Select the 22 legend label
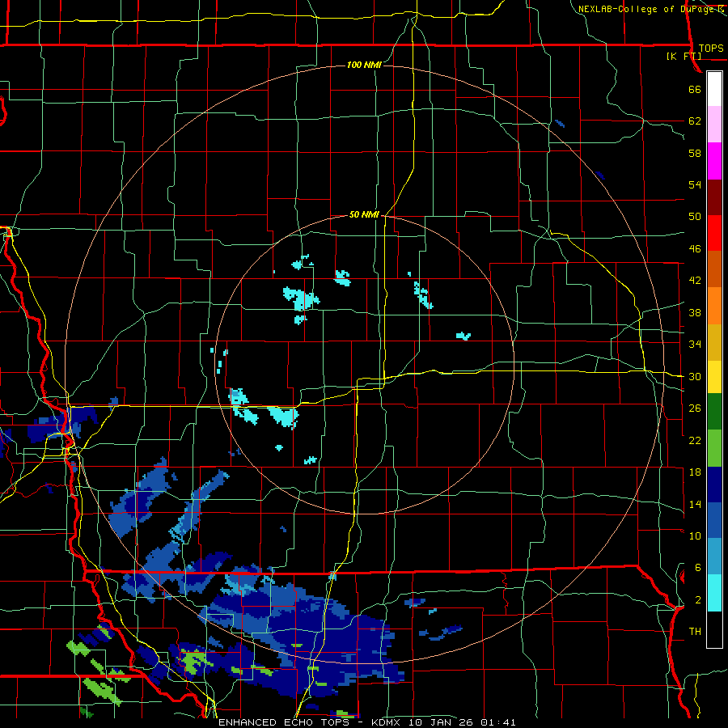Viewport: 728px width, 728px height. pos(695,441)
